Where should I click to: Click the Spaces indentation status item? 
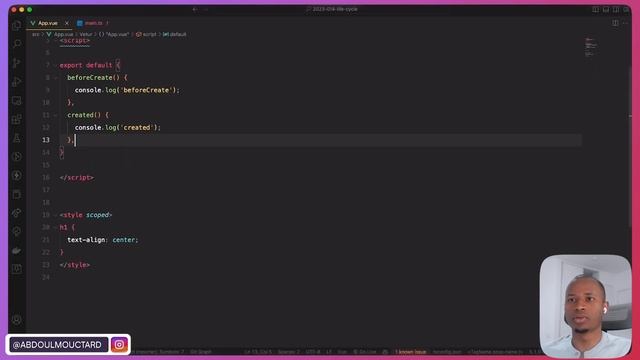point(289,352)
